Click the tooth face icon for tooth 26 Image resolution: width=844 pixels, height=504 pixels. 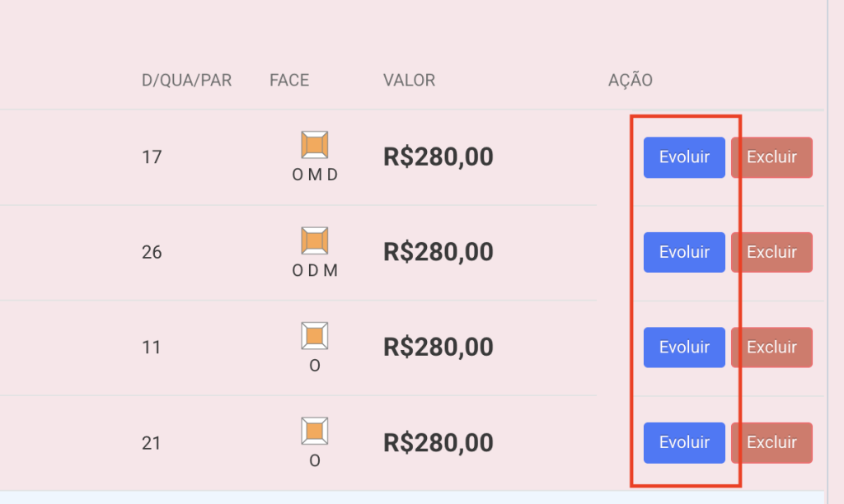[x=314, y=240]
